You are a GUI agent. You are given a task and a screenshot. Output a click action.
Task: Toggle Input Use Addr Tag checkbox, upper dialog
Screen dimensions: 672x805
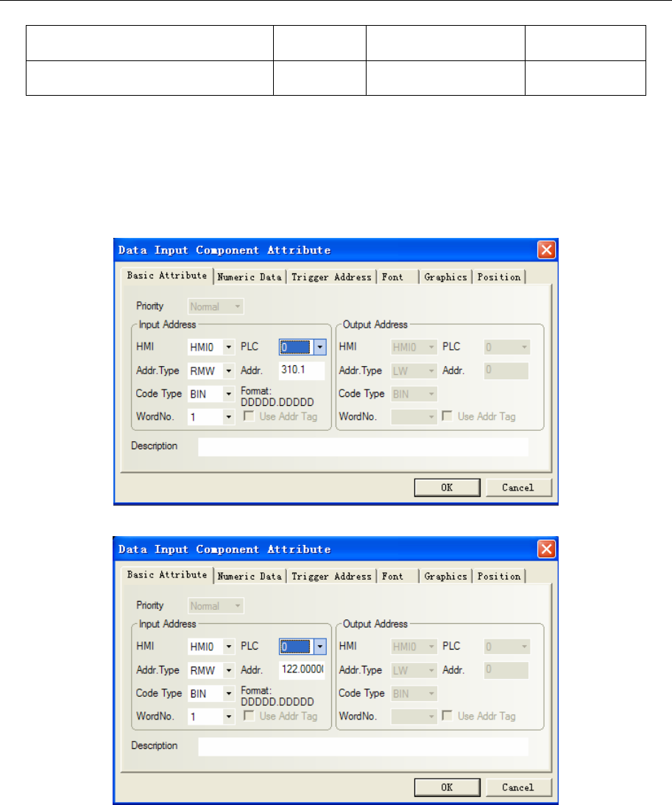coord(249,416)
